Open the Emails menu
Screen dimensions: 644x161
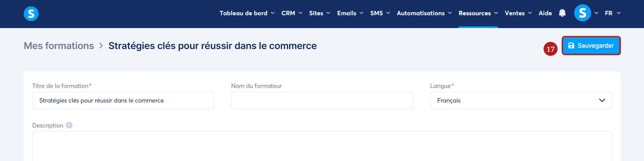(350, 13)
